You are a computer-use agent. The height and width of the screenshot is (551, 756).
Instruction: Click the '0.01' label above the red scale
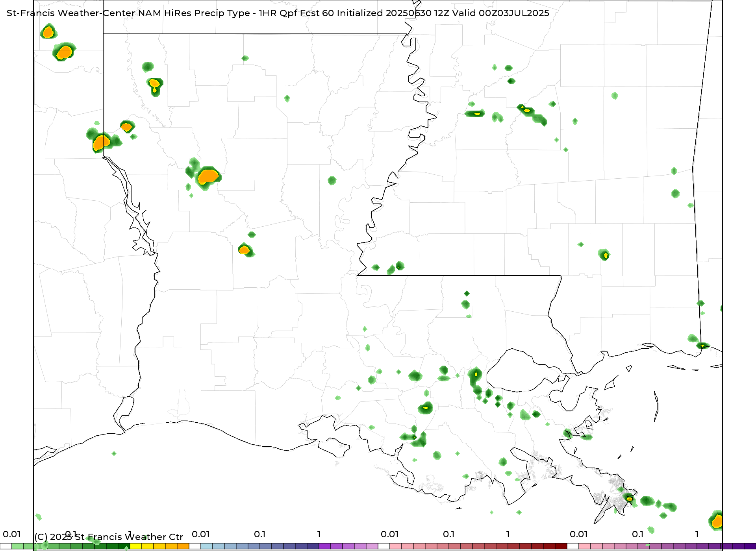tap(389, 534)
